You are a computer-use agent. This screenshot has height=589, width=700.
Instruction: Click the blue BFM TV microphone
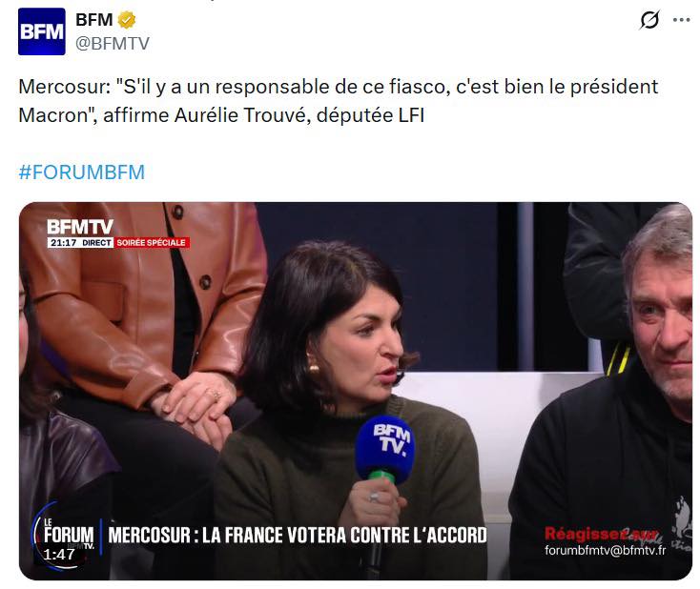pyautogui.click(x=384, y=449)
